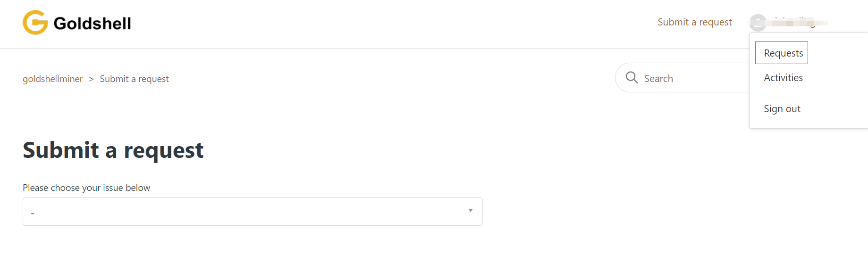Click the Search placeholder text

658,79
